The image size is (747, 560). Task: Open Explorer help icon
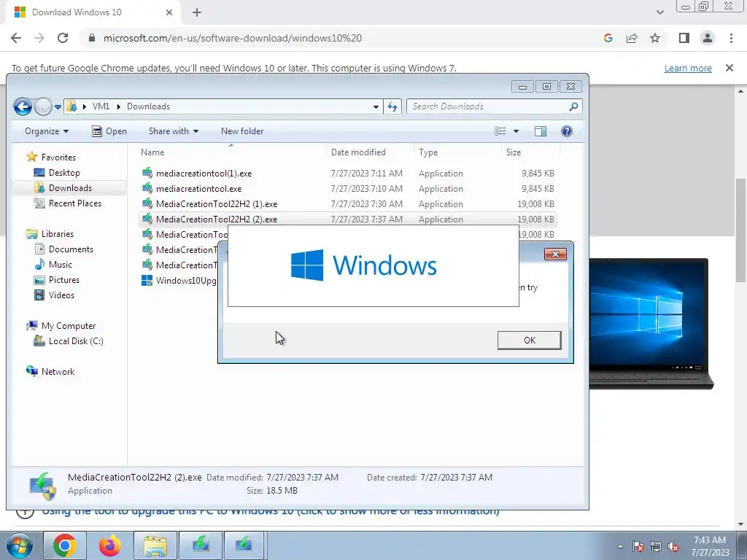[566, 131]
